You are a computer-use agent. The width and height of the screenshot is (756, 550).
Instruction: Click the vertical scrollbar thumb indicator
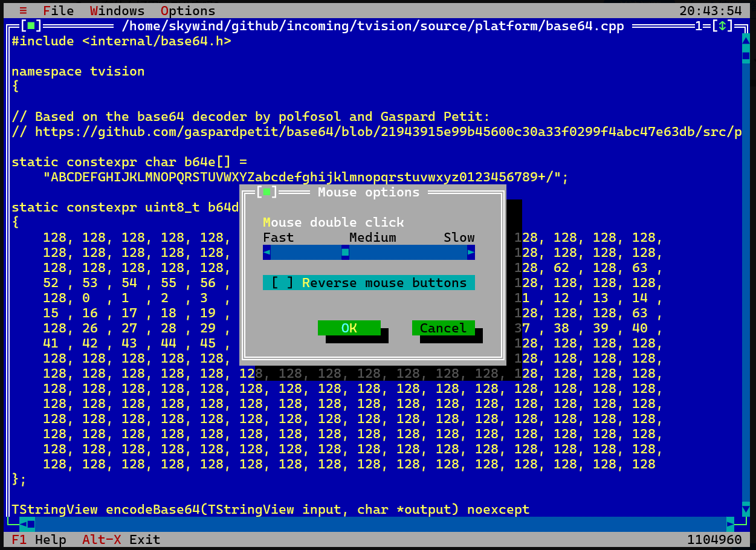[746, 56]
